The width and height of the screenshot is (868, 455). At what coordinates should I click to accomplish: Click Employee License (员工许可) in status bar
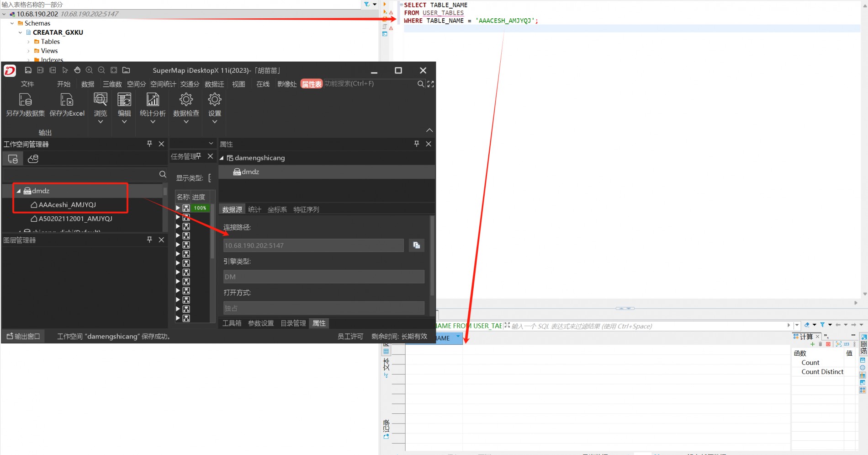[350, 336]
